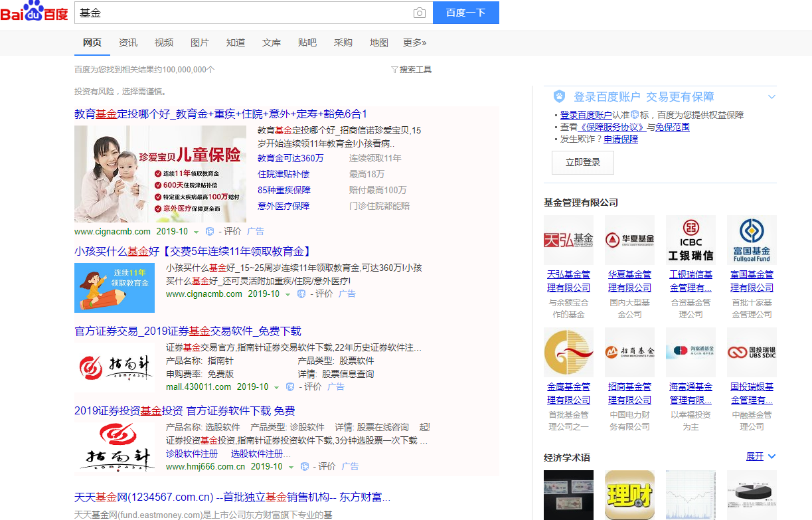Open 2019证券投资基金投资 result title
The height and width of the screenshot is (520, 812).
(x=185, y=411)
